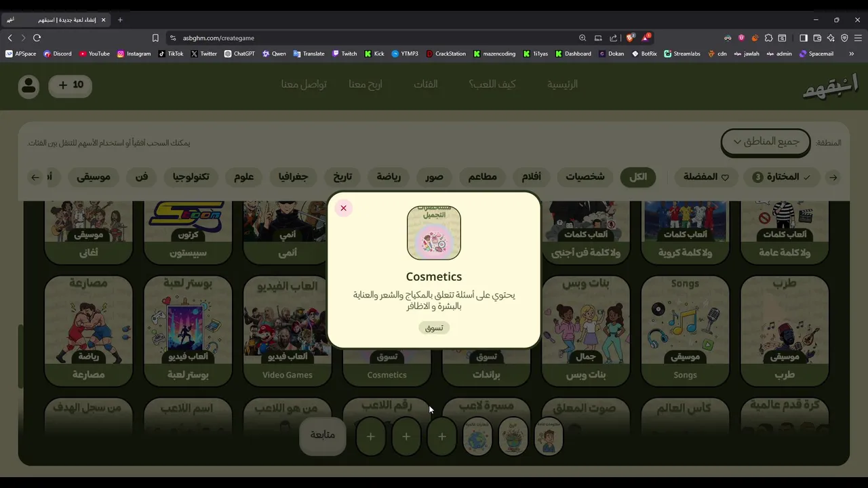Image resolution: width=868 pixels, height=488 pixels.
Task: Open the user profile icon
Action: pos(28,85)
